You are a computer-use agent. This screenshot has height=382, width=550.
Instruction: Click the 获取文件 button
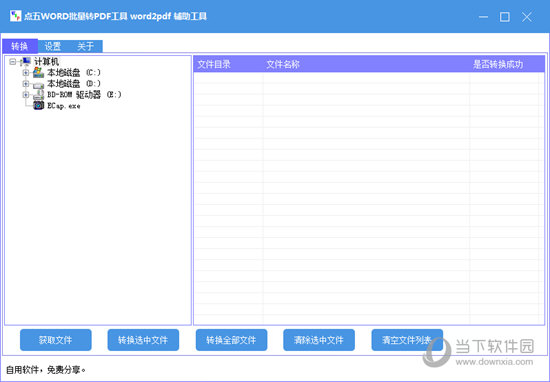coord(56,340)
